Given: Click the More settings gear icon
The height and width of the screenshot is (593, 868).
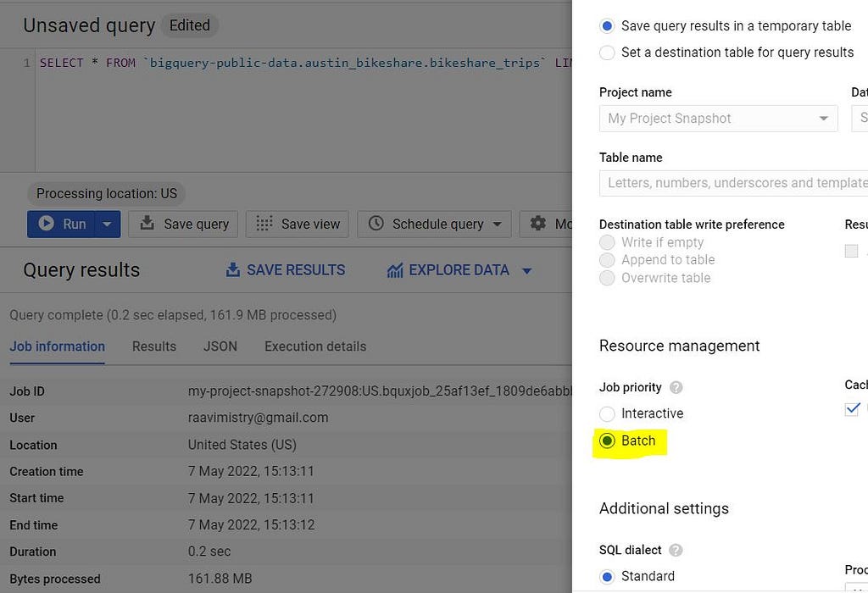Looking at the screenshot, I should (537, 224).
